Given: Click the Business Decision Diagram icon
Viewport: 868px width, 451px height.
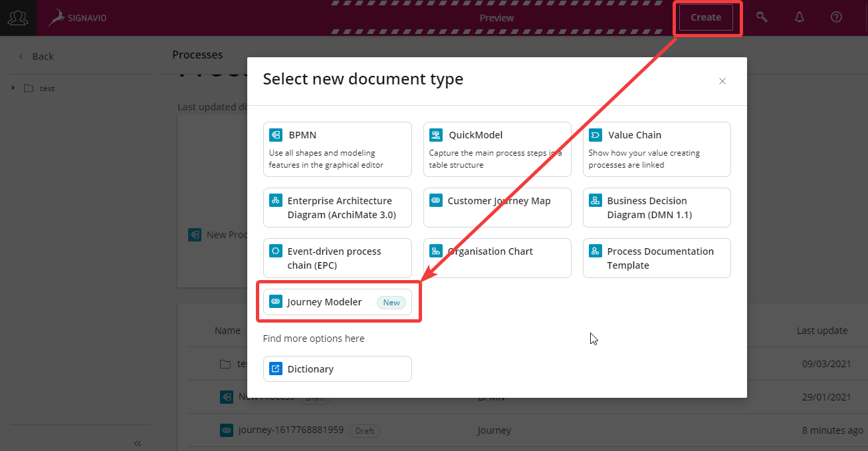Looking at the screenshot, I should [x=596, y=200].
